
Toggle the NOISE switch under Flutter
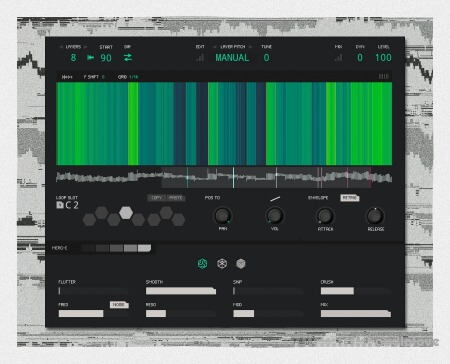[x=119, y=305]
